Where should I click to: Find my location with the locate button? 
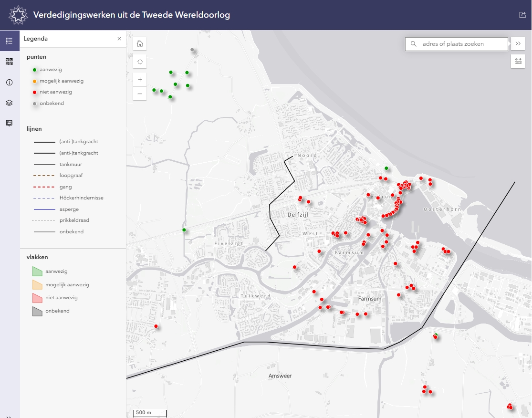point(140,62)
